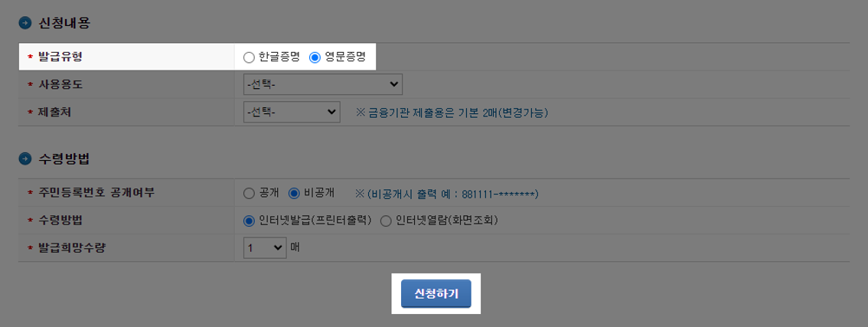The image size is (868, 327).
Task: Click the 발급희망수량 row label
Action: [x=71, y=248]
